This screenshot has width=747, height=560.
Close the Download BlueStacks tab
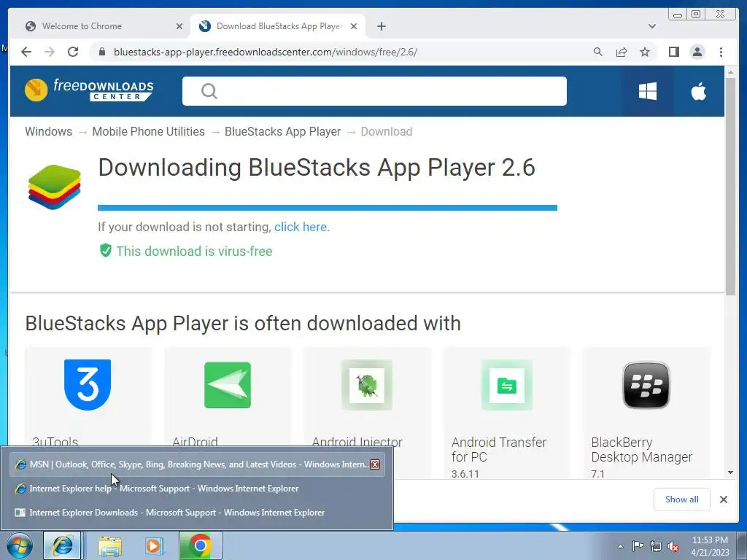(x=354, y=26)
